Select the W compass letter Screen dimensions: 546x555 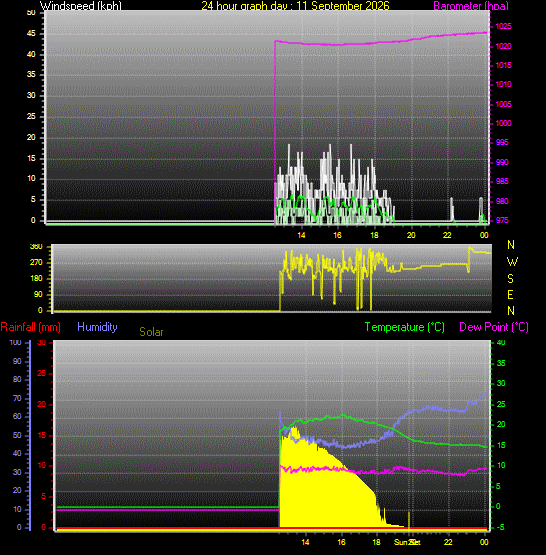[x=512, y=262]
